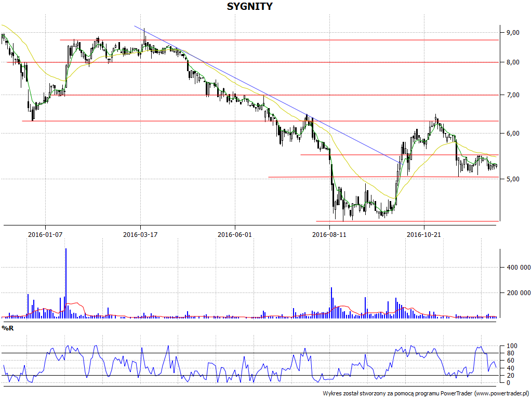
Task: Select the 2016-03-17 date label
Action: pos(140,234)
